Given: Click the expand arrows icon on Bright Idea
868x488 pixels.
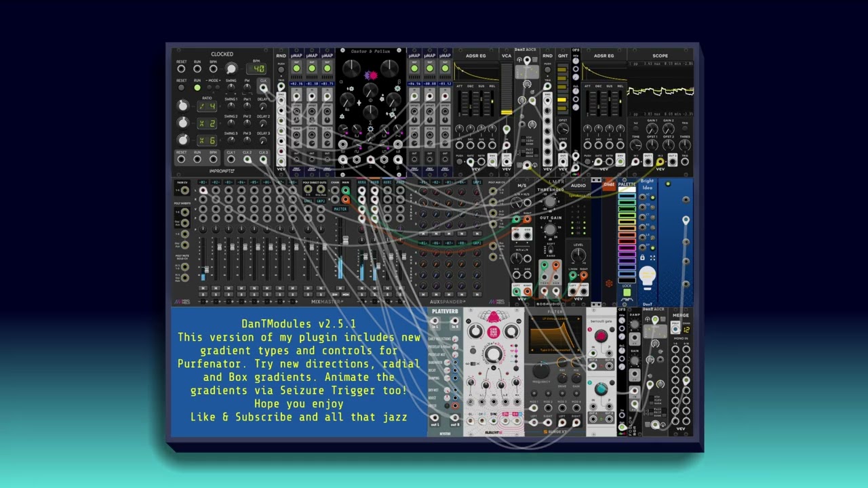Looking at the screenshot, I should click(x=652, y=258).
